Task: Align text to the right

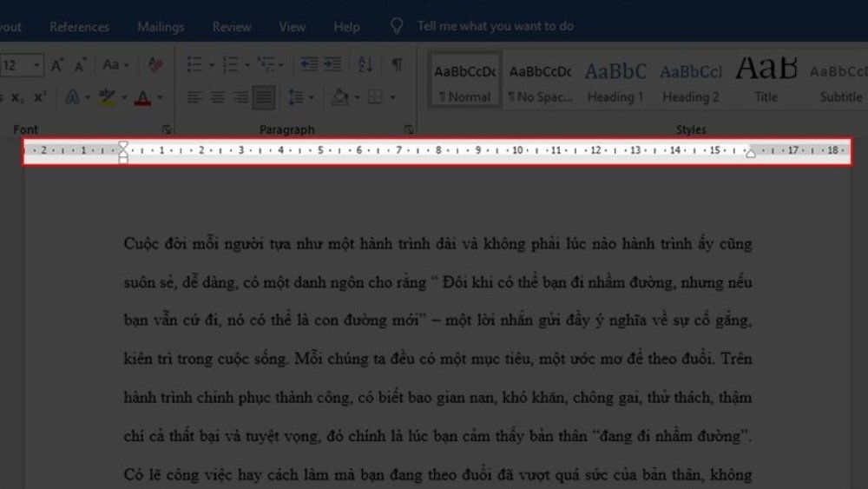Action: pyautogui.click(x=240, y=97)
